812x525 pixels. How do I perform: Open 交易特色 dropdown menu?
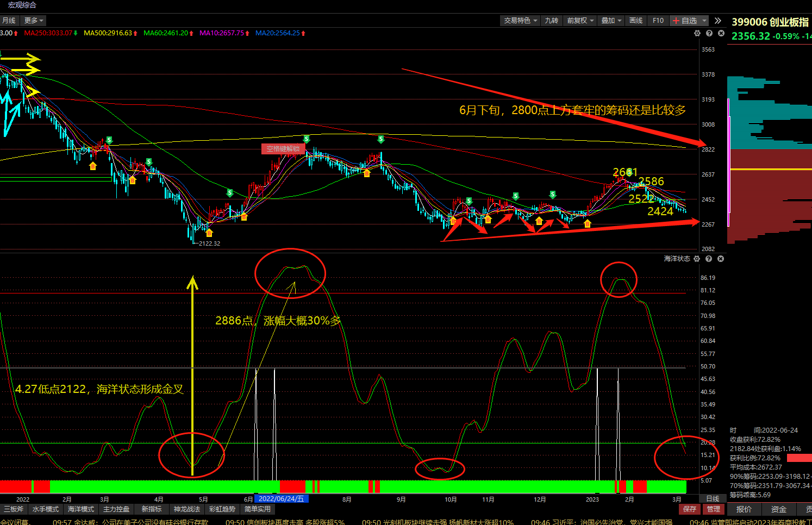pyautogui.click(x=520, y=21)
